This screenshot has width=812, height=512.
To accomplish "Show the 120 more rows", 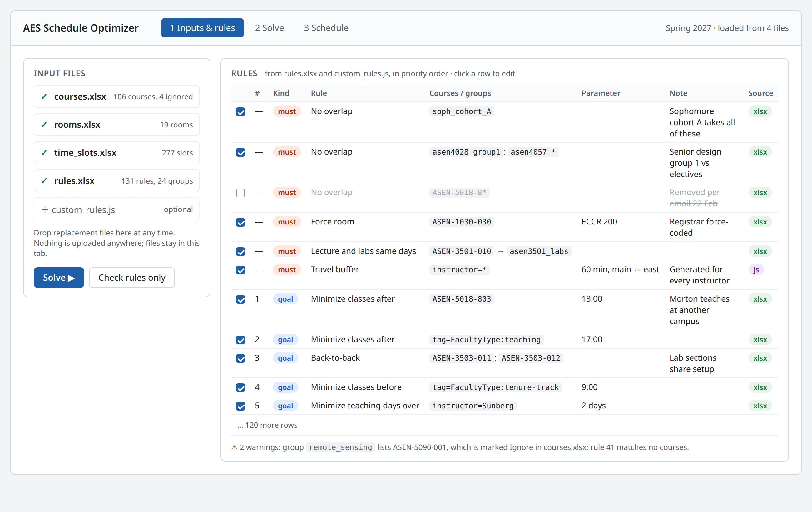I will [x=267, y=425].
